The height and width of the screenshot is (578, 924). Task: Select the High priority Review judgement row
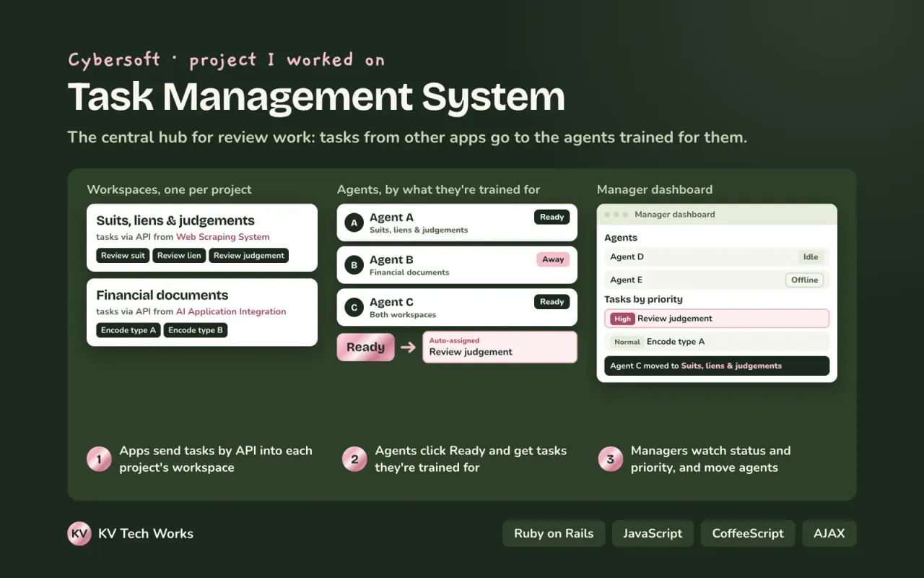pos(717,319)
